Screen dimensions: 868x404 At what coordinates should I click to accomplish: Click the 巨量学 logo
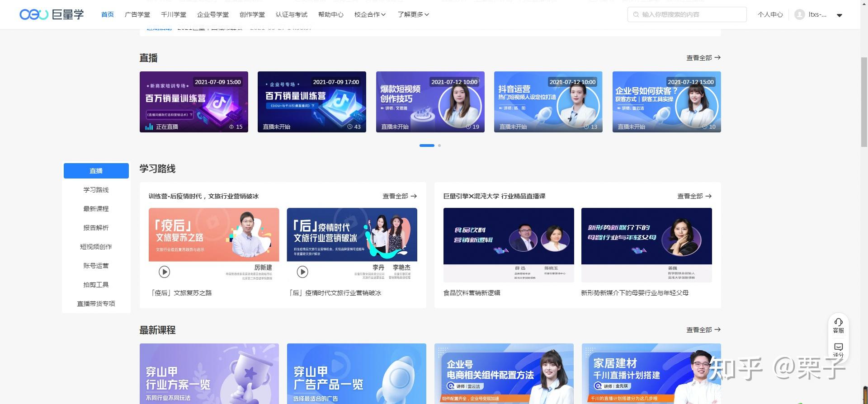click(x=52, y=14)
